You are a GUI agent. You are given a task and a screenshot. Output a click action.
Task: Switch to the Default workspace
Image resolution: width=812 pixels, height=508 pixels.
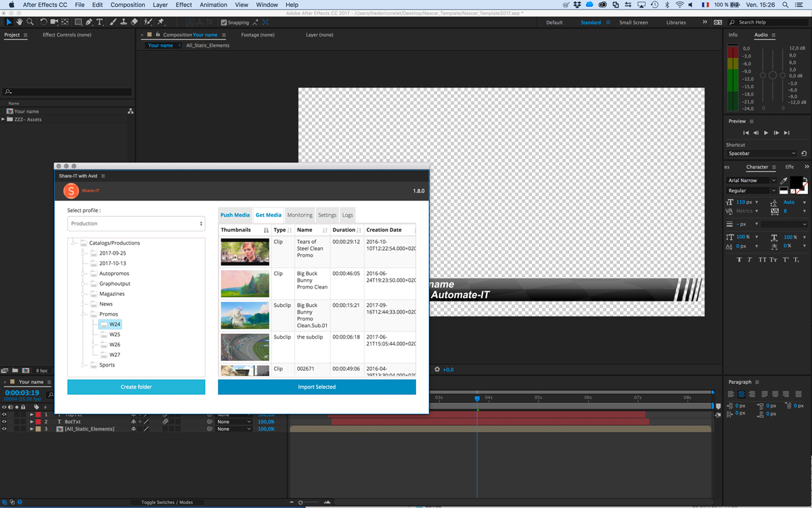[554, 22]
